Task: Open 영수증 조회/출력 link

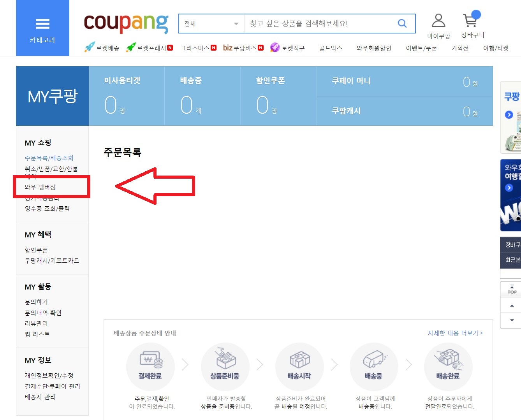Action: pos(47,208)
